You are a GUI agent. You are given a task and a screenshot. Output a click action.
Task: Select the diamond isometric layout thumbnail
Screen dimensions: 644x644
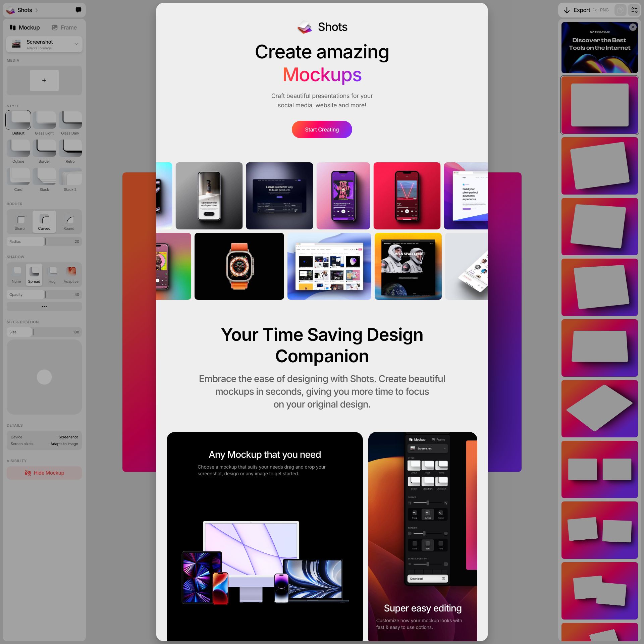pyautogui.click(x=600, y=409)
